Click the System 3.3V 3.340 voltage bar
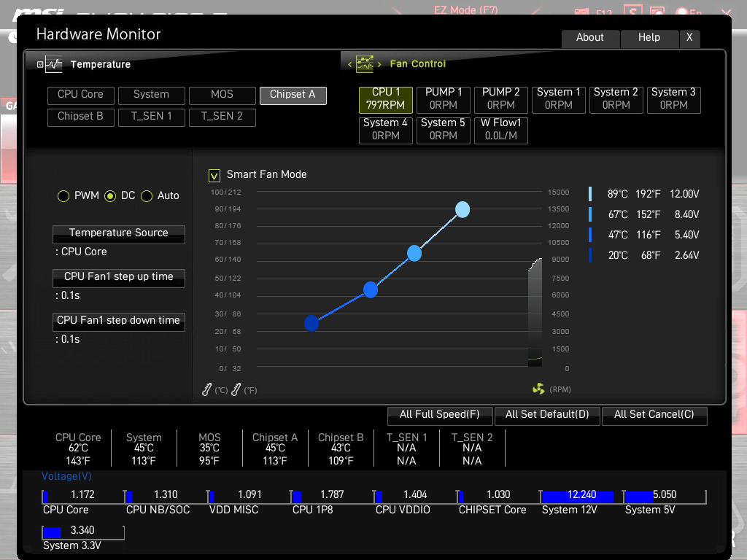Image resolution: width=747 pixels, height=560 pixels. pyautogui.click(x=83, y=532)
